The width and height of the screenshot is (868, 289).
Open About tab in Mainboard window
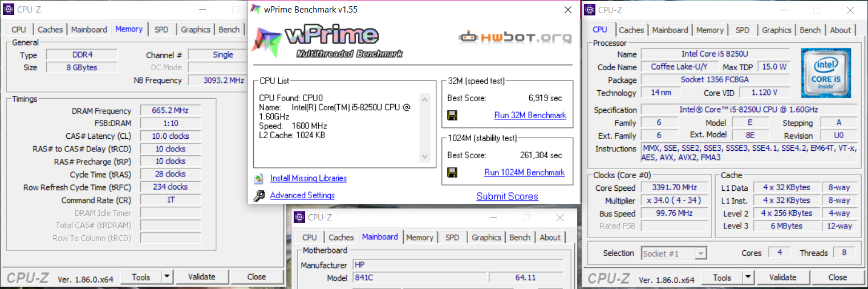coord(550,238)
